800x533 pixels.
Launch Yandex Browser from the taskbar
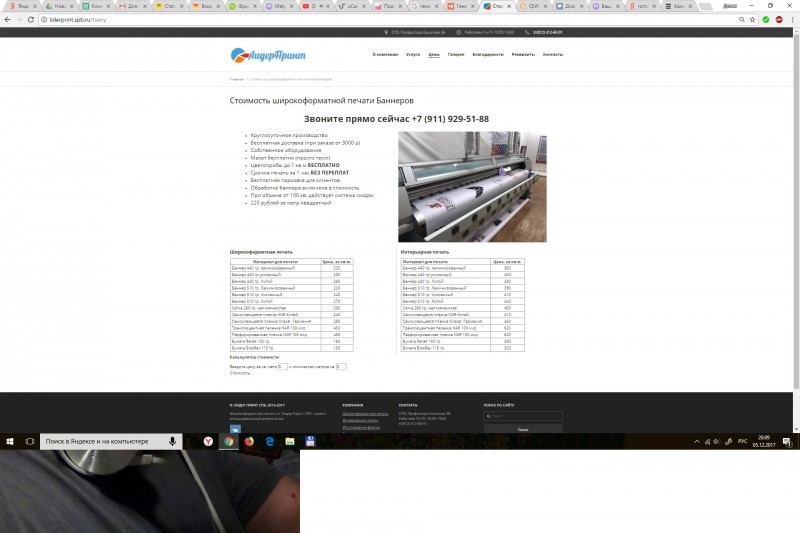pos(208,441)
